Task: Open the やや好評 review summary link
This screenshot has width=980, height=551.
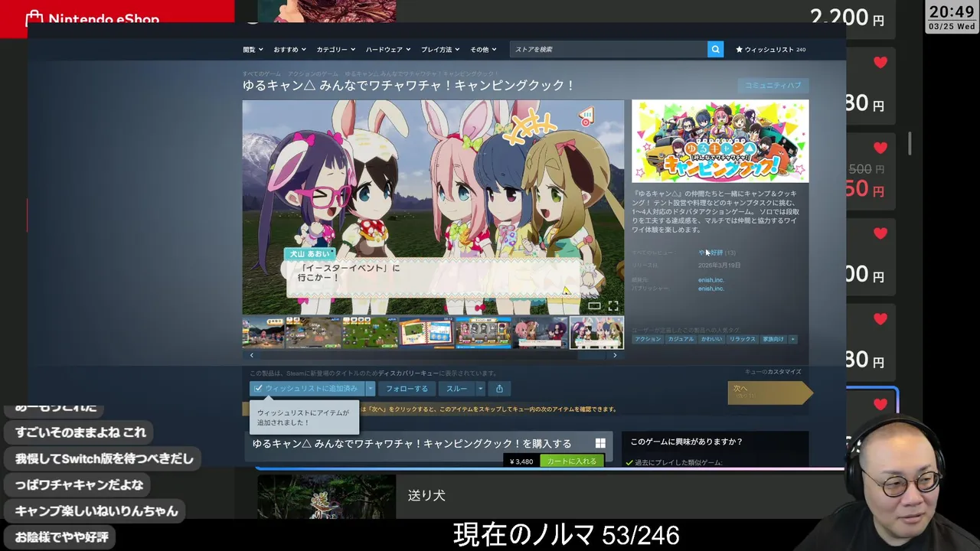Action: coord(710,253)
